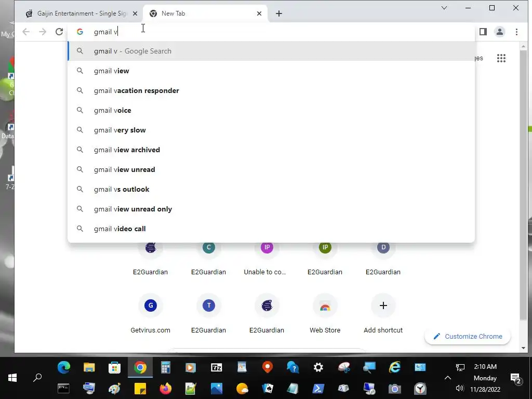
Task: Choose 'gmail view unread only' suggestion
Action: [x=271, y=209]
